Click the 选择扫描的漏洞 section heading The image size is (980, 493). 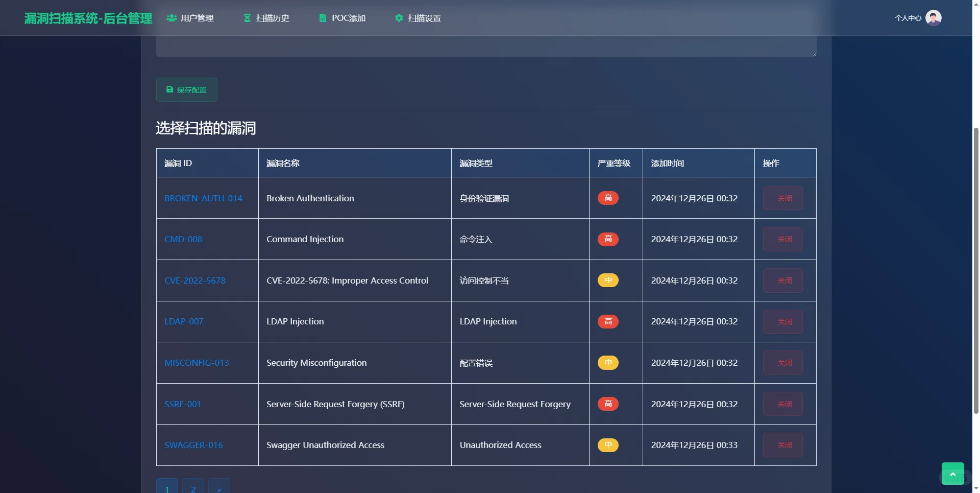(206, 128)
